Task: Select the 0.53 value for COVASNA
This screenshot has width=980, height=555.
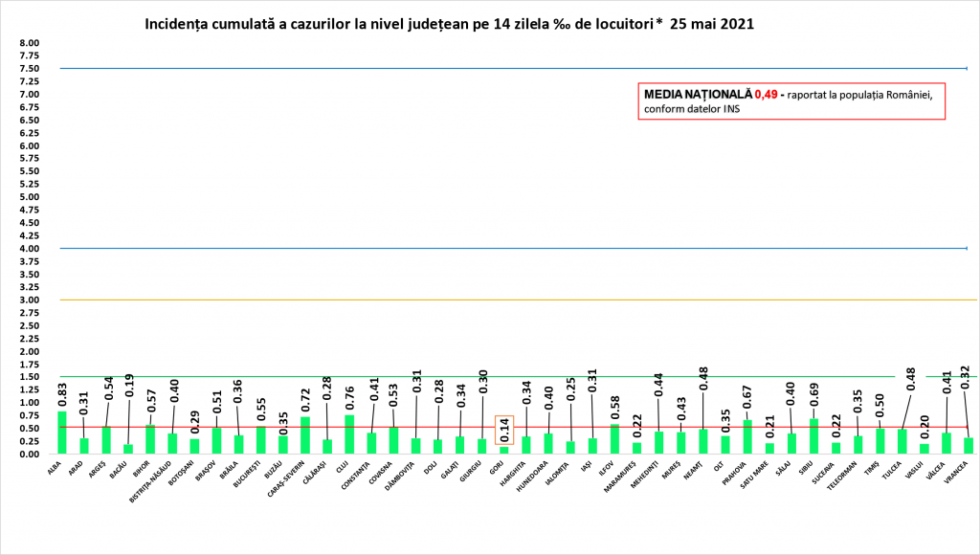Action: (393, 395)
